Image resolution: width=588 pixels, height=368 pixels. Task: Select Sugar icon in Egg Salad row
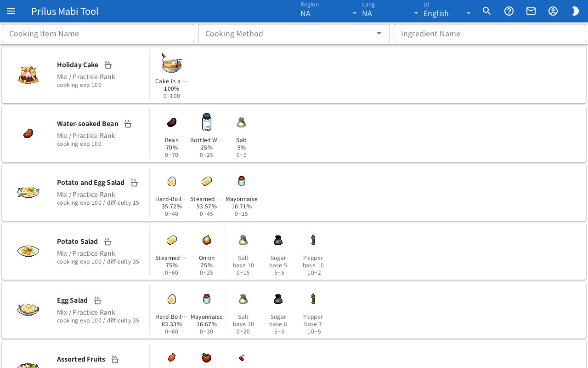[278, 299]
